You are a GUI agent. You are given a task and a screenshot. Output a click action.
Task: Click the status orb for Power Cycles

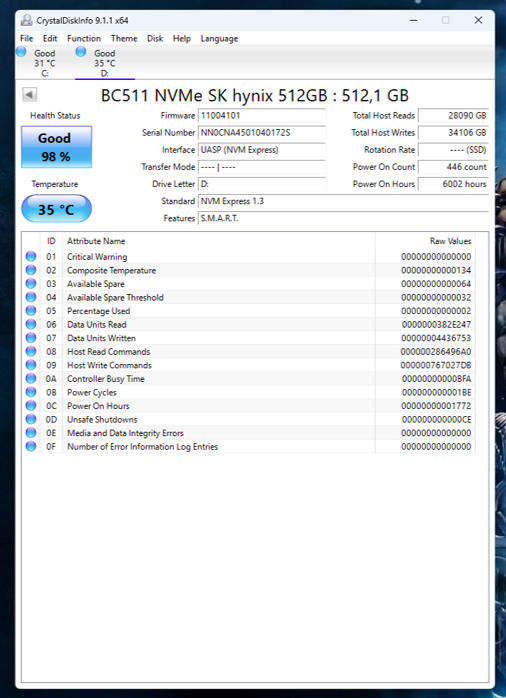31,392
